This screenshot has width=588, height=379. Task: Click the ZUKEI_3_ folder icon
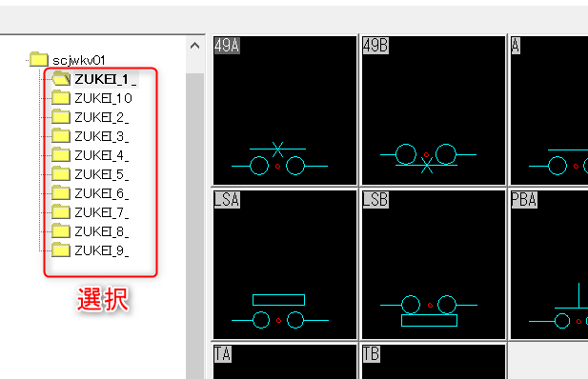point(61,136)
